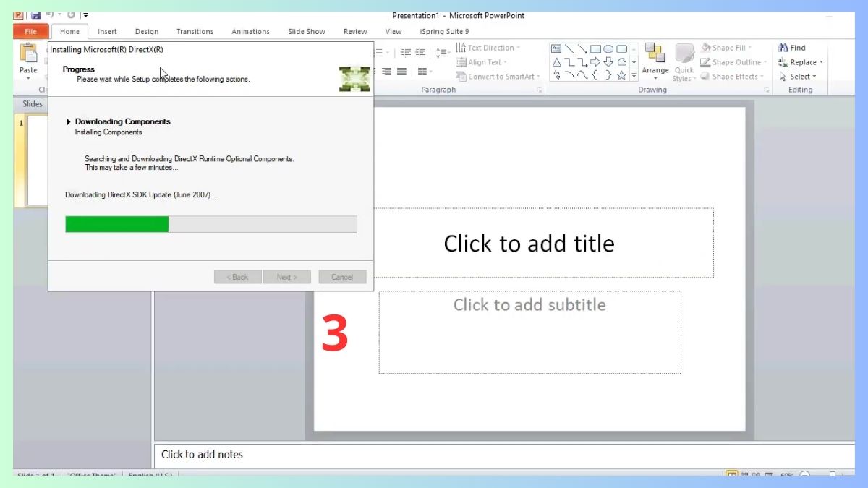Click the 'Click to add title' placeholder
868x488 pixels.
pyautogui.click(x=529, y=243)
